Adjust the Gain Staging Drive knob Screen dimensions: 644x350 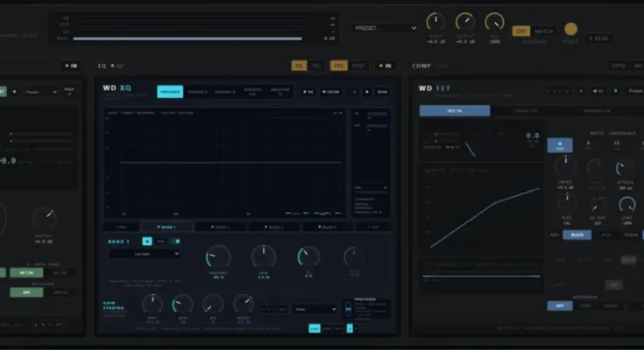[182, 304]
